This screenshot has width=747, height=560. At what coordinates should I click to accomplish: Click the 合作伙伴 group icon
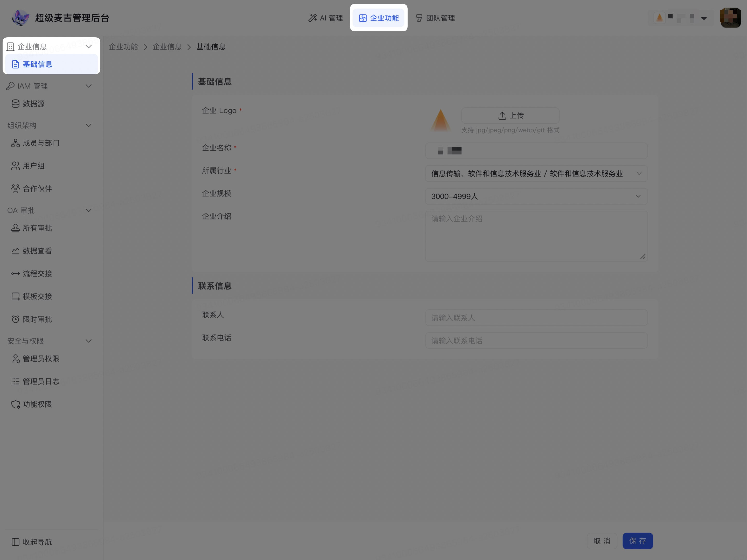click(x=16, y=189)
